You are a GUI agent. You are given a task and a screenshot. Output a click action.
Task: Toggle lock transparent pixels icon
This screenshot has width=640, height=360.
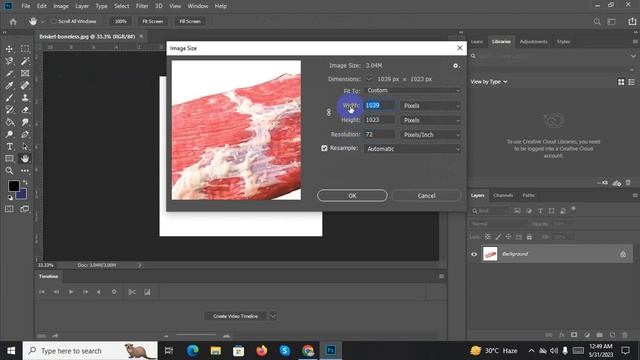coord(488,237)
